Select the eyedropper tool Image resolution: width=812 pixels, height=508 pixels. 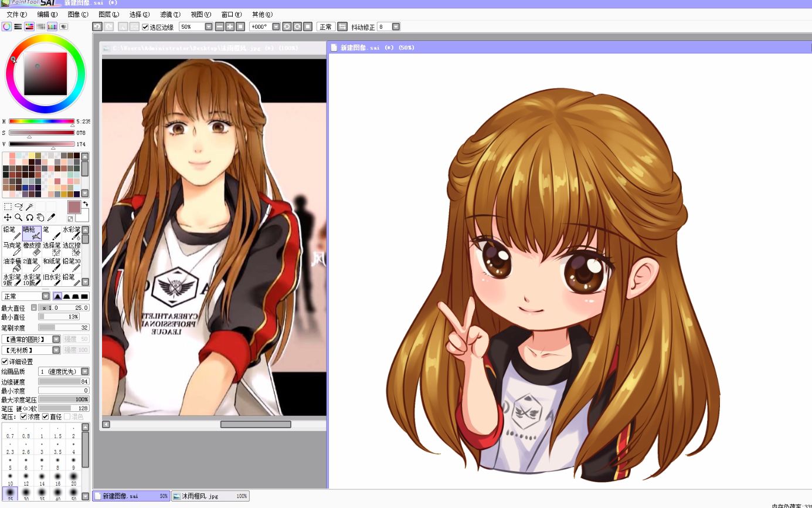click(51, 218)
